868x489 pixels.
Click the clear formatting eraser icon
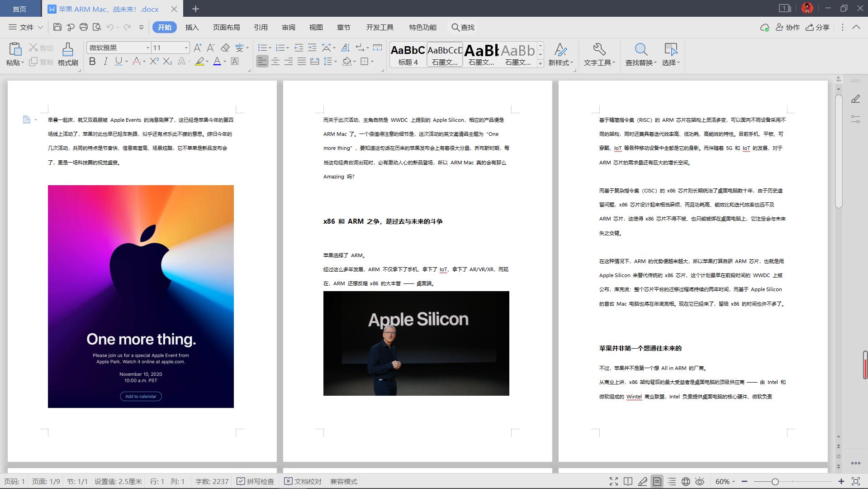pos(225,48)
